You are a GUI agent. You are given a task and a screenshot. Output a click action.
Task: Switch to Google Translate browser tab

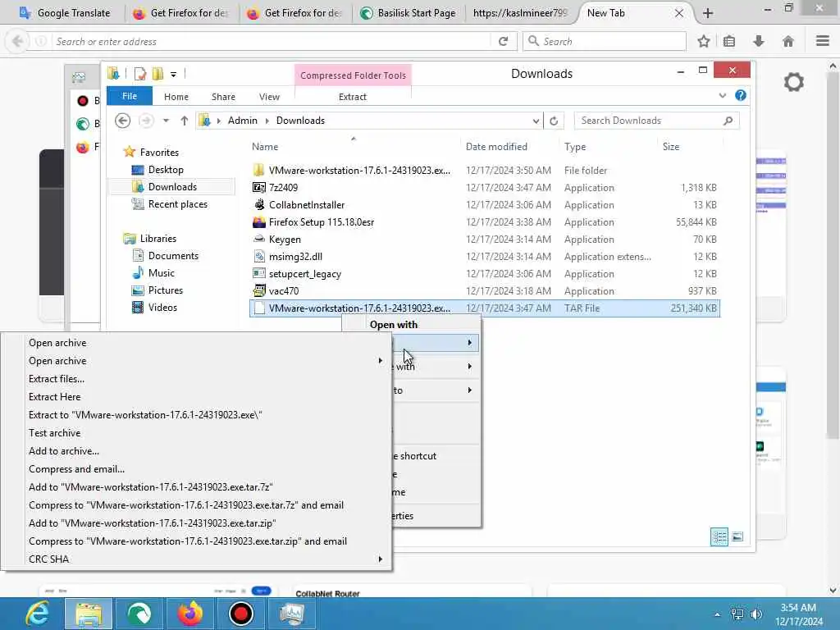(64, 13)
